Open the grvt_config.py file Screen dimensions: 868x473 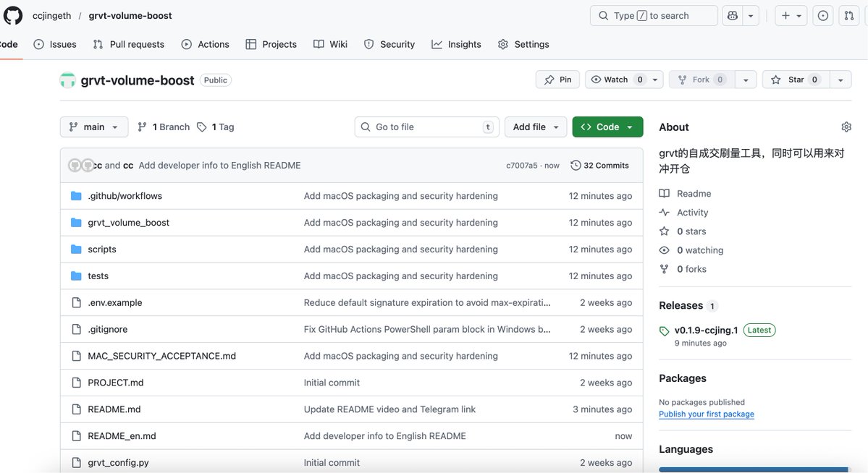[x=119, y=462]
